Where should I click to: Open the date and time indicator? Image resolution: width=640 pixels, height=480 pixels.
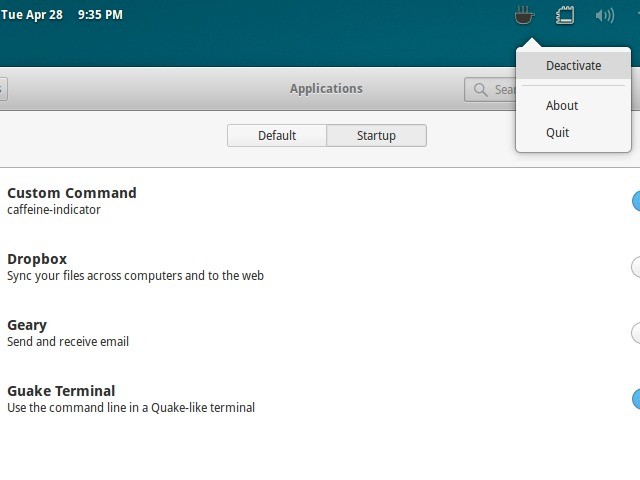click(x=62, y=15)
